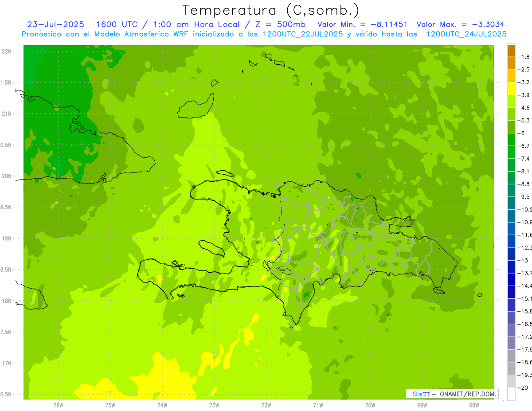Click the '68W' longitude label
Viewport: 532px width, 411px height.
tap(474, 405)
